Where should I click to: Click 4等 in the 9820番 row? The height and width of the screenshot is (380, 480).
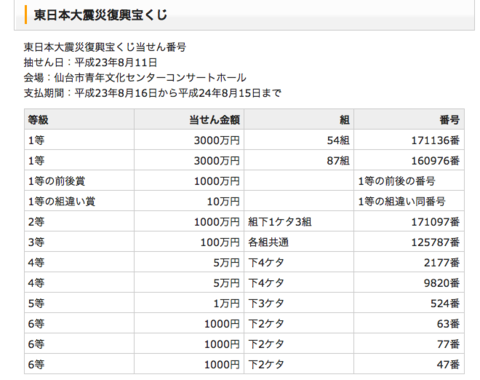point(36,283)
